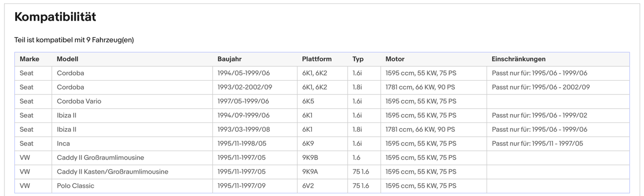Click platform cell 6K5
The width and height of the screenshot is (644, 196).
point(308,101)
